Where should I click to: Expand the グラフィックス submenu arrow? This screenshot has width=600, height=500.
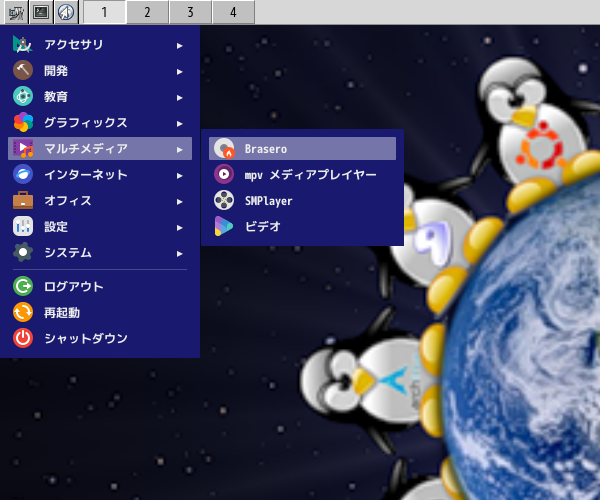tap(179, 124)
